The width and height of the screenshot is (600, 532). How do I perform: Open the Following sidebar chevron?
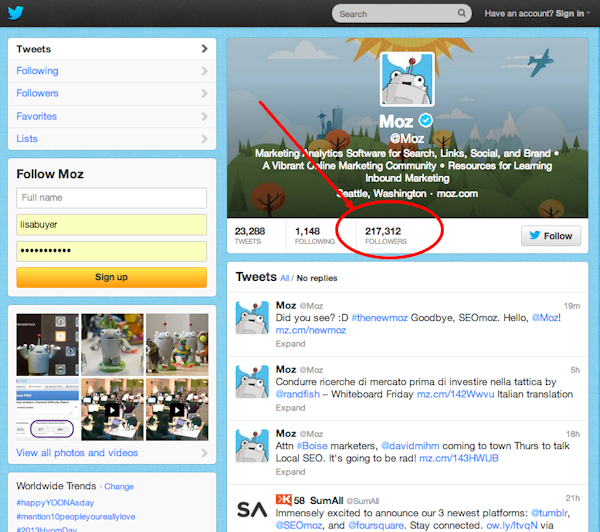(x=204, y=71)
